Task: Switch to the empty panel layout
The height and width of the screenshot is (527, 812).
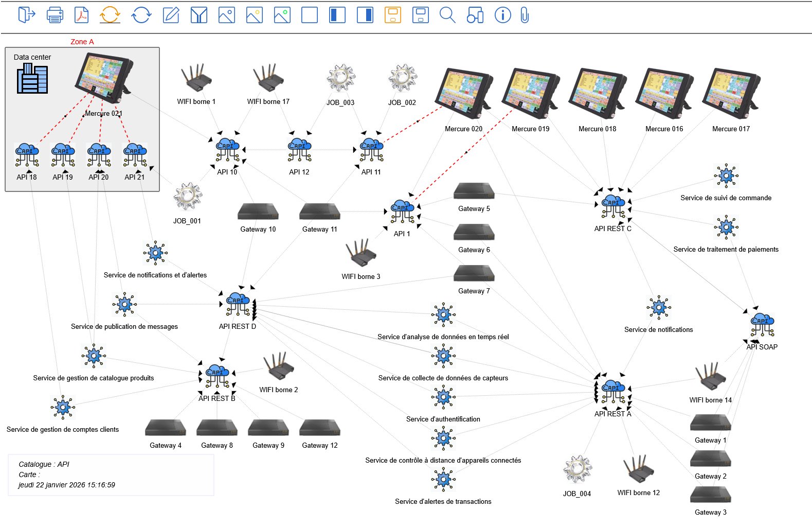Action: (310, 15)
